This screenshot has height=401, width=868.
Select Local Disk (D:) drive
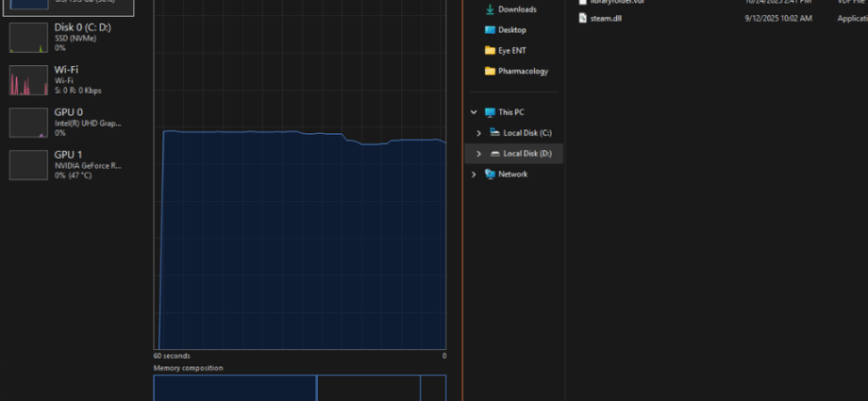(526, 154)
